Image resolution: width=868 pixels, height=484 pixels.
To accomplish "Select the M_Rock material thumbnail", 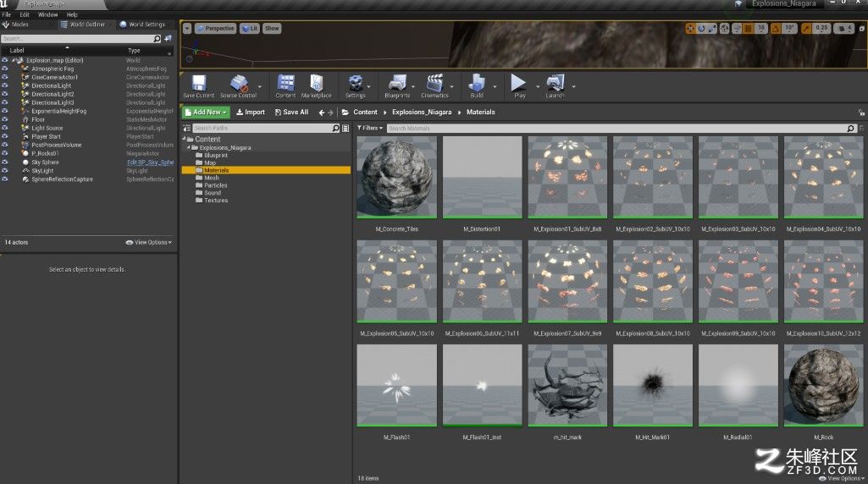I will click(824, 386).
